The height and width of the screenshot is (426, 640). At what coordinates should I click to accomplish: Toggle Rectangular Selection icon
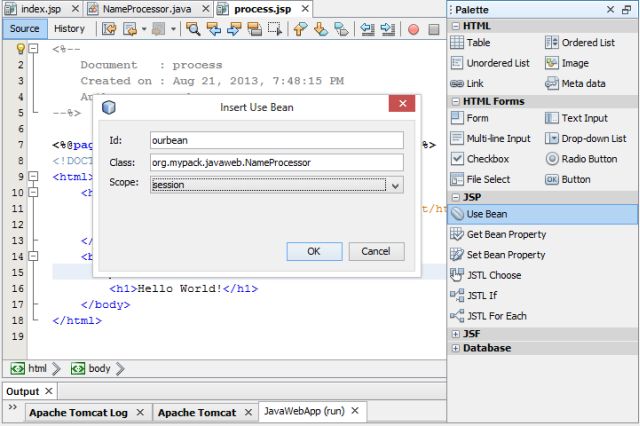point(275,29)
